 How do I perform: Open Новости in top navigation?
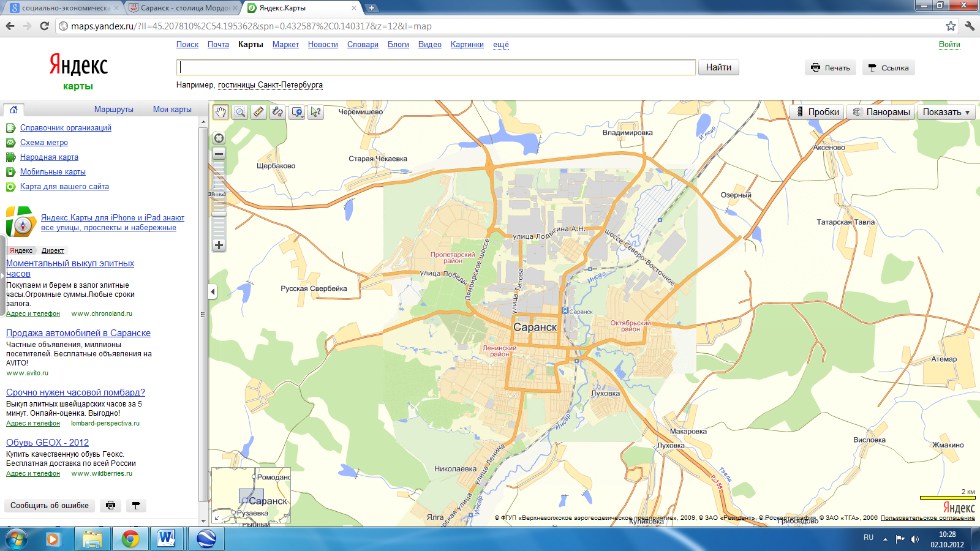click(323, 45)
